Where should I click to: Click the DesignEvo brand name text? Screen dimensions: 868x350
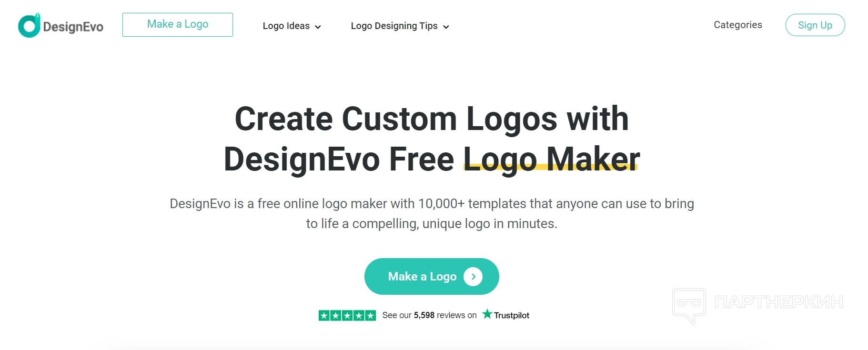pos(73,27)
